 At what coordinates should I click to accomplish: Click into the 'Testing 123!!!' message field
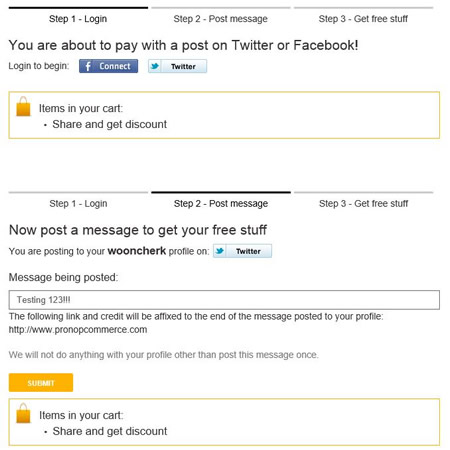[224, 300]
